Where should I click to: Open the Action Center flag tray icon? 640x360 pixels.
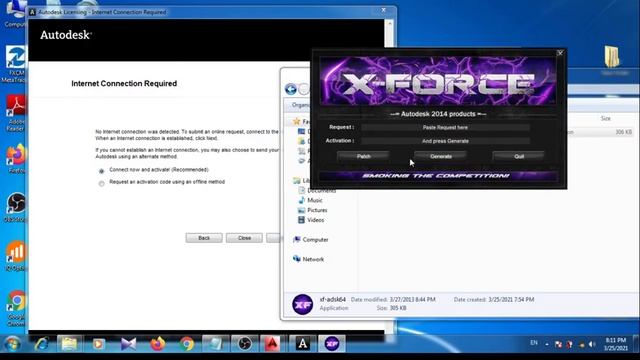[558, 344]
